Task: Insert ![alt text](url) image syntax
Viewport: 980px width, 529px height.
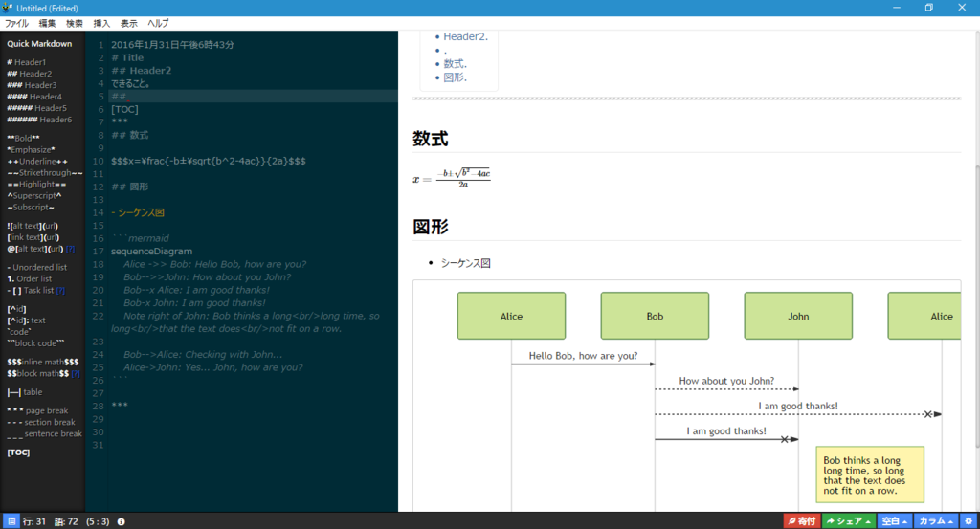Action: point(33,226)
